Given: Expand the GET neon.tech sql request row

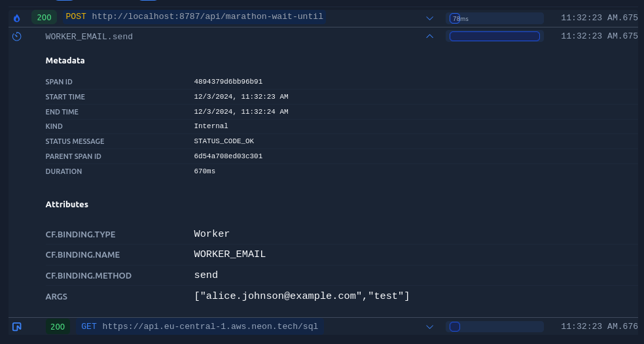Looking at the screenshot, I should coord(429,327).
